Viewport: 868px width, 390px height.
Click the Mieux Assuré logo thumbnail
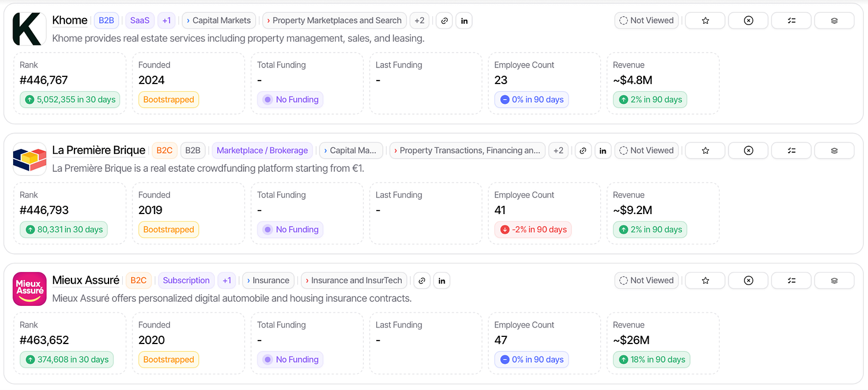[x=30, y=289]
